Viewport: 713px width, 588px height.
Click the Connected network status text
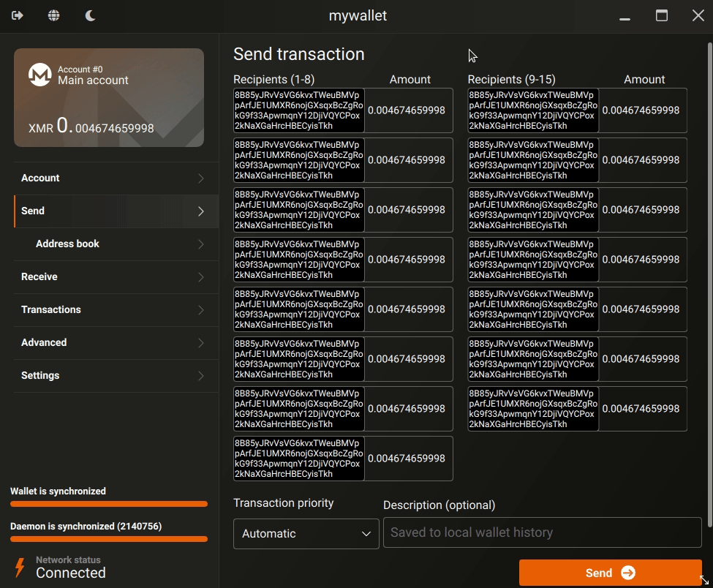coord(71,573)
